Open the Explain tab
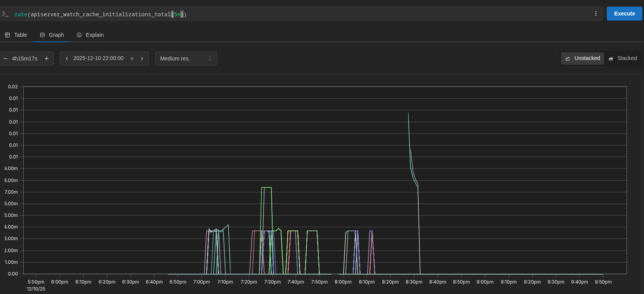The image size is (644, 294). click(x=90, y=35)
